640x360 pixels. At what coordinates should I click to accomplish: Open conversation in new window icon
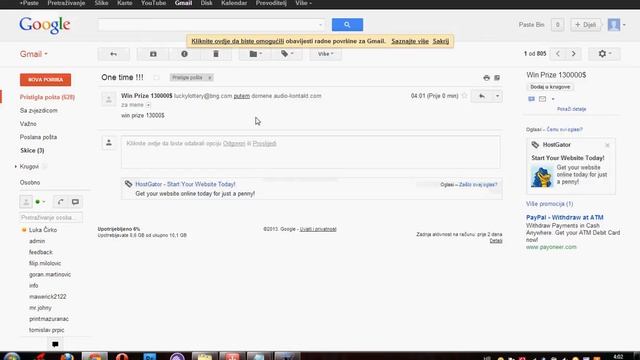[497, 78]
